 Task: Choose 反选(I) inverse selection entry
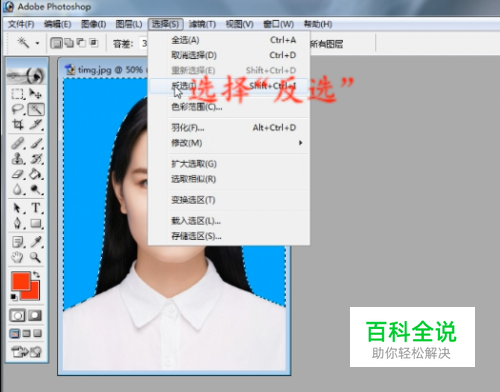[229, 86]
